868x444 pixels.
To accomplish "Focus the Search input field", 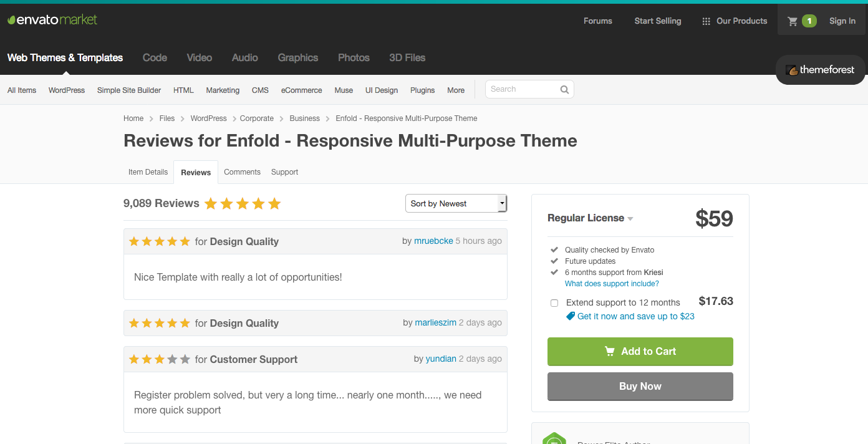I will (x=523, y=89).
